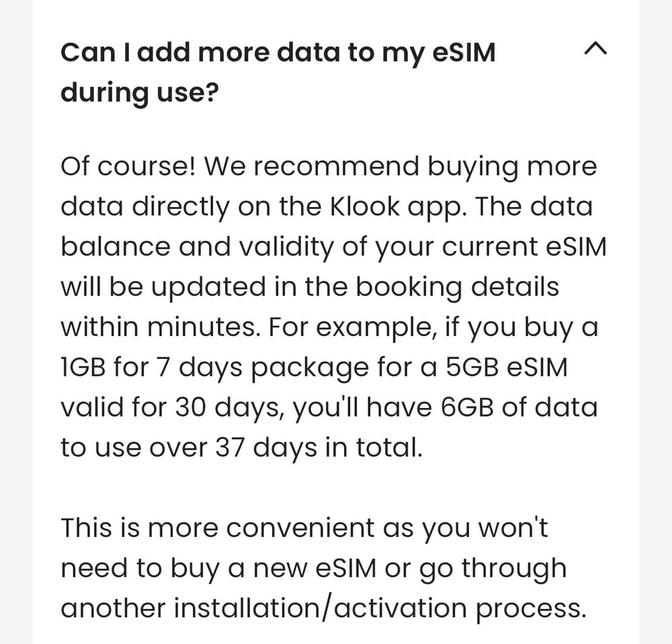Viewport: 672px width, 644px height.
Task: Collapse the FAQ answer using the chevron
Action: point(596,49)
